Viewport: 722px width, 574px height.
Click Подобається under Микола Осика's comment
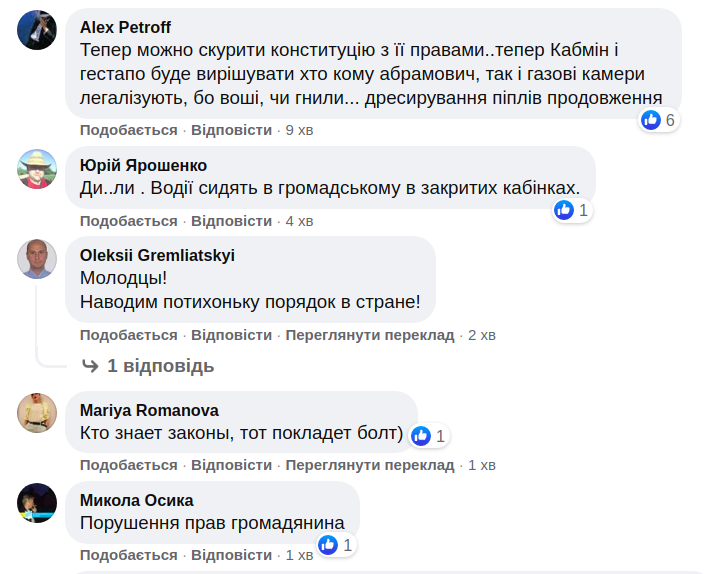128,555
